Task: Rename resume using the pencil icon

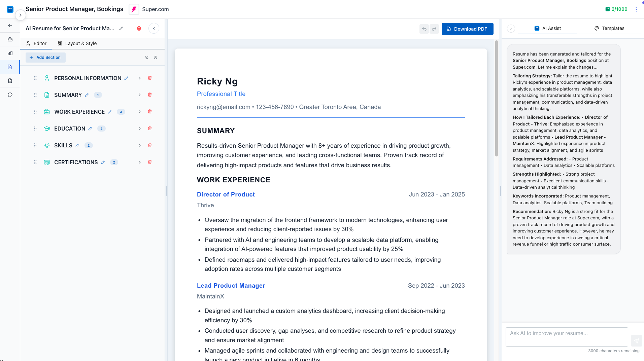Action: 121,28
